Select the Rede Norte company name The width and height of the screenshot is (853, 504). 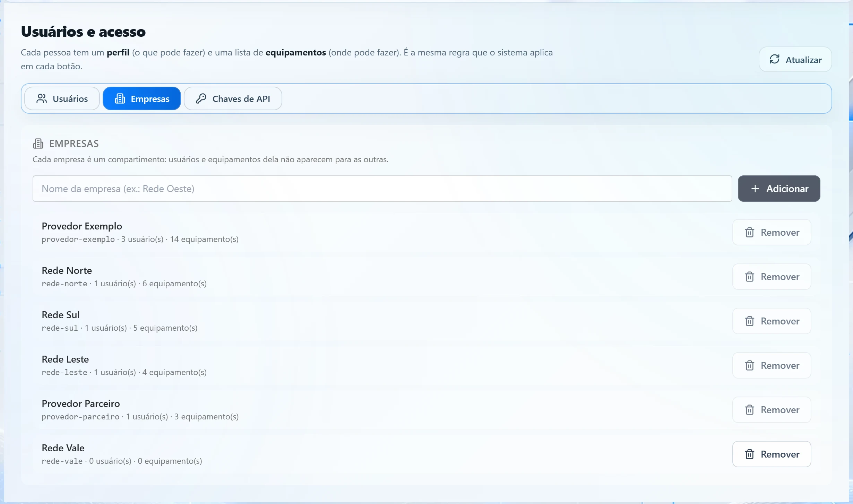pos(67,270)
